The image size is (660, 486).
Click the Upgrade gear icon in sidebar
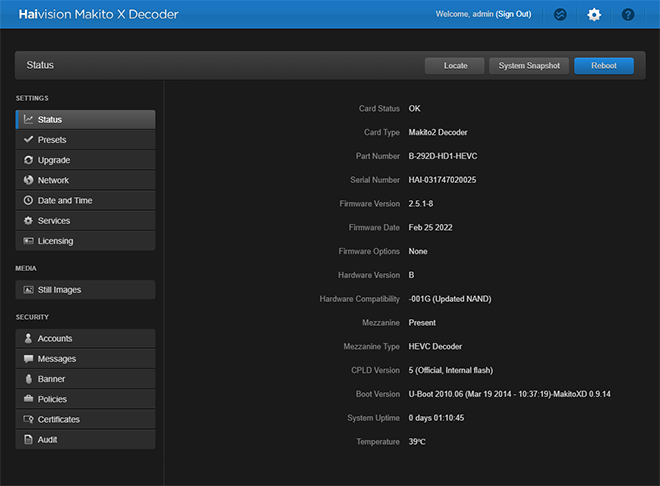click(x=29, y=160)
